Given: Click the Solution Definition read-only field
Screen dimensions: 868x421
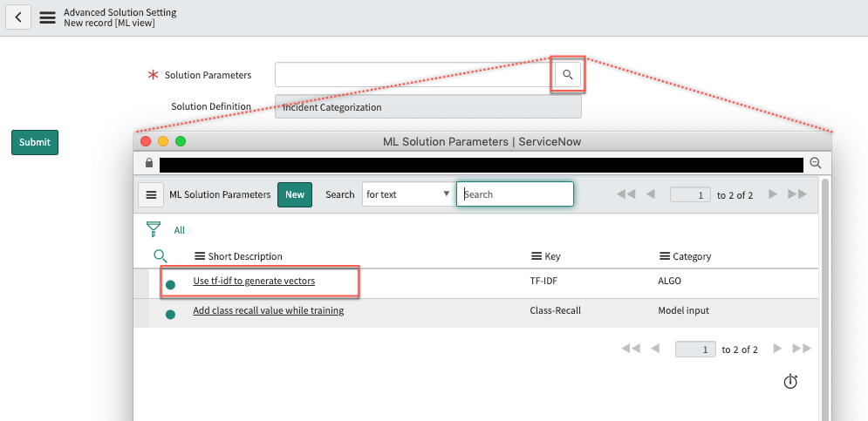Looking at the screenshot, I should (428, 106).
